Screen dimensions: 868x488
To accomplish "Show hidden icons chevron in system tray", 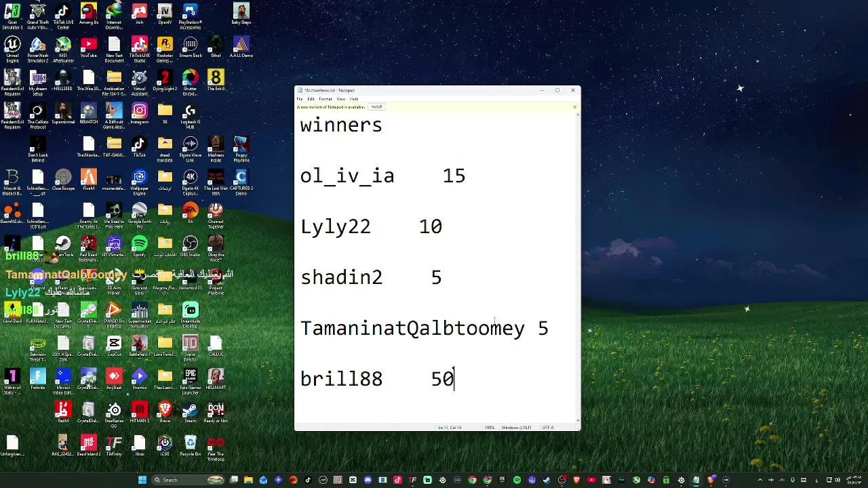I will tap(761, 480).
